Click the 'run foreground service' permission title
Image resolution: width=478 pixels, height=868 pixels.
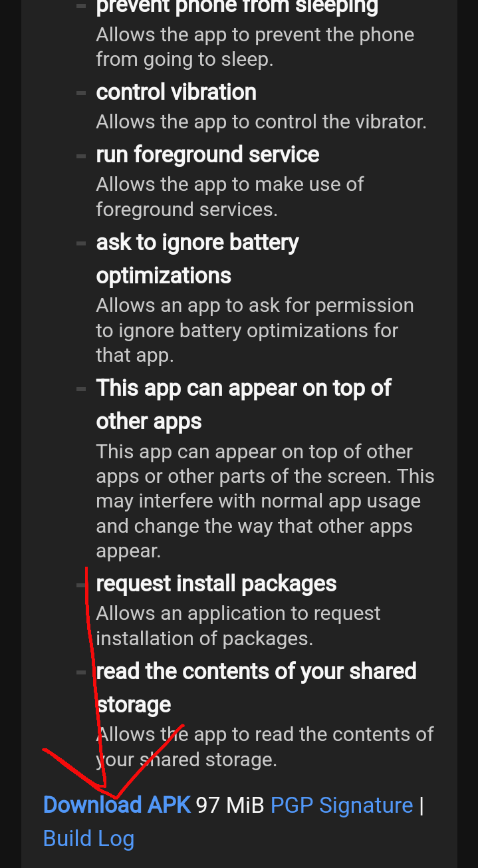(207, 154)
